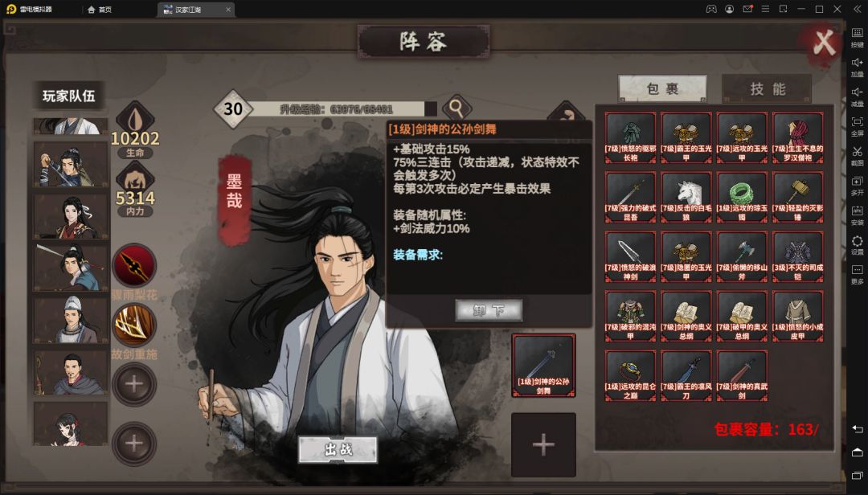Click the magnifying glass icon beside level bar

[457, 108]
